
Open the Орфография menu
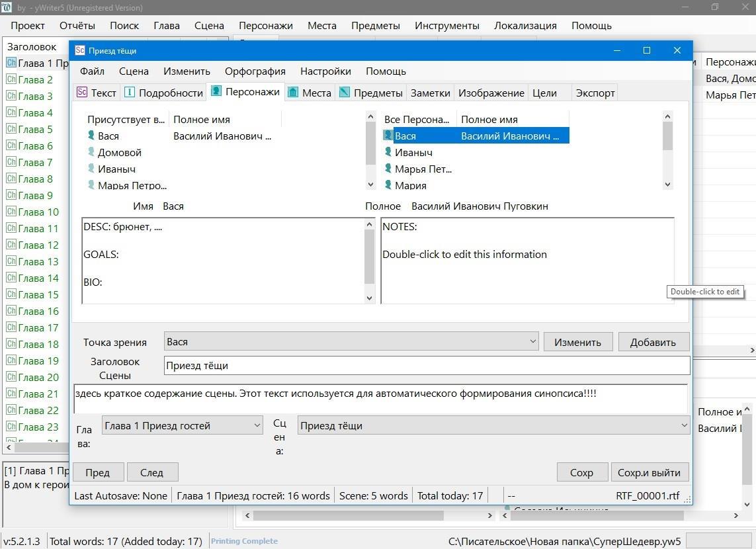click(255, 71)
